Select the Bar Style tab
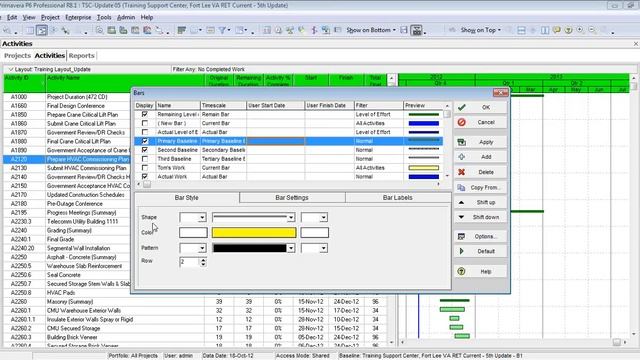Screen dimensions: 640x360 pyautogui.click(x=187, y=198)
